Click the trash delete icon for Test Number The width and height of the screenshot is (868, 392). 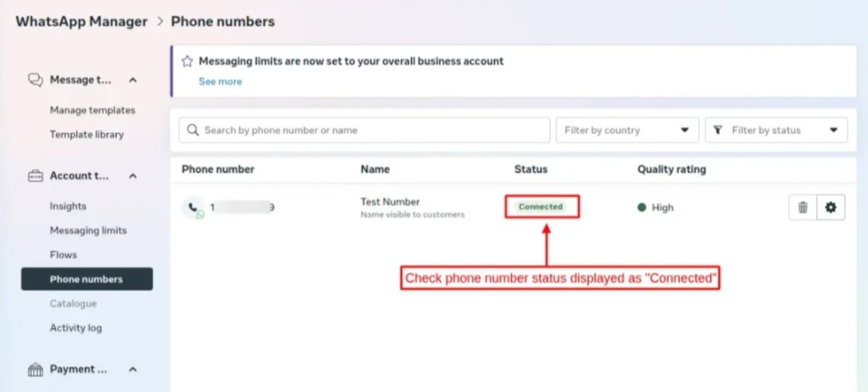click(x=803, y=208)
